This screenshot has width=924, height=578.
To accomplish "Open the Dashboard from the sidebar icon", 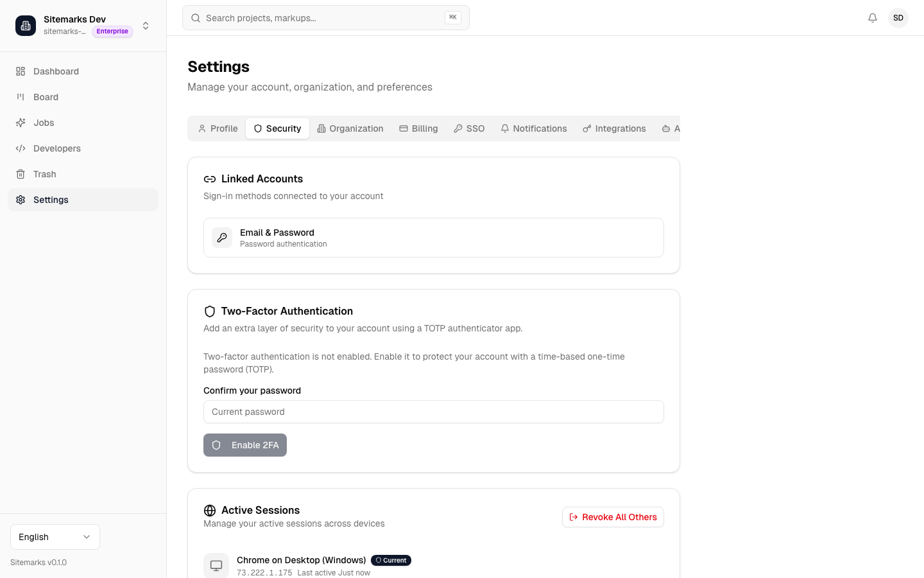I will [x=20, y=71].
